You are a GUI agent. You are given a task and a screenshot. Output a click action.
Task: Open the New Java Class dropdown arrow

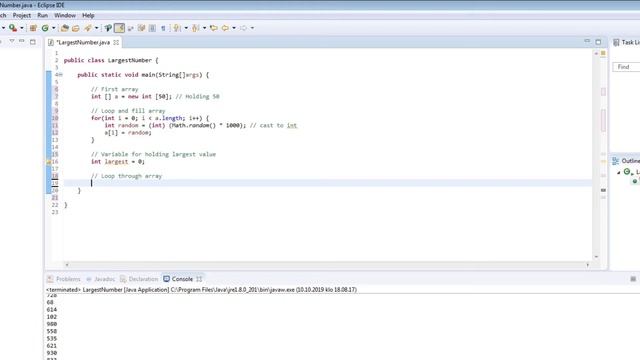click(x=53, y=28)
